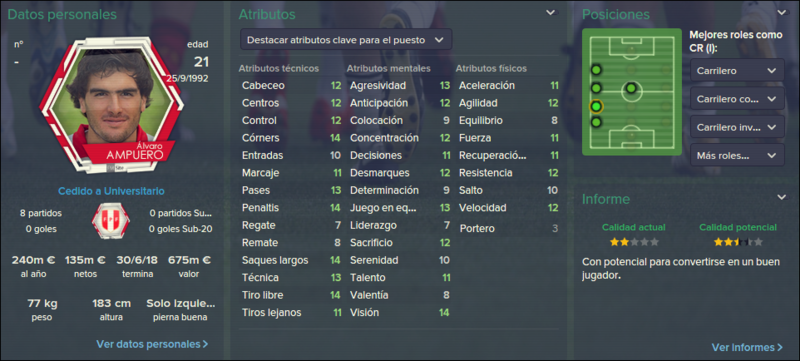The height and width of the screenshot is (361, 800).
Task: Click the potential ability star rating
Action: pyautogui.click(x=738, y=242)
